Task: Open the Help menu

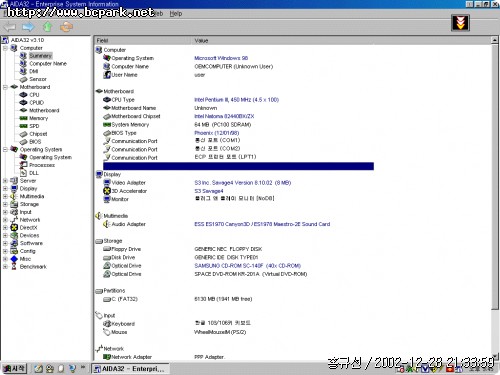Action: point(176,14)
